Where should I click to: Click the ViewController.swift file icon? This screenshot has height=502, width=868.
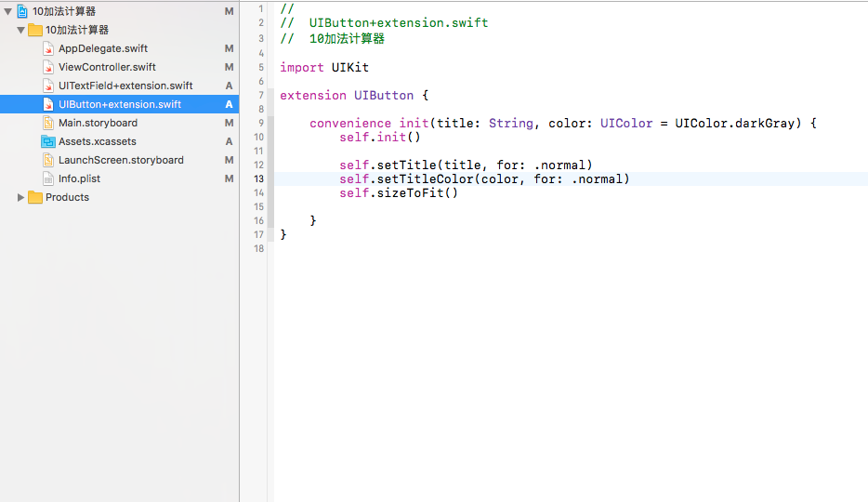(48, 67)
